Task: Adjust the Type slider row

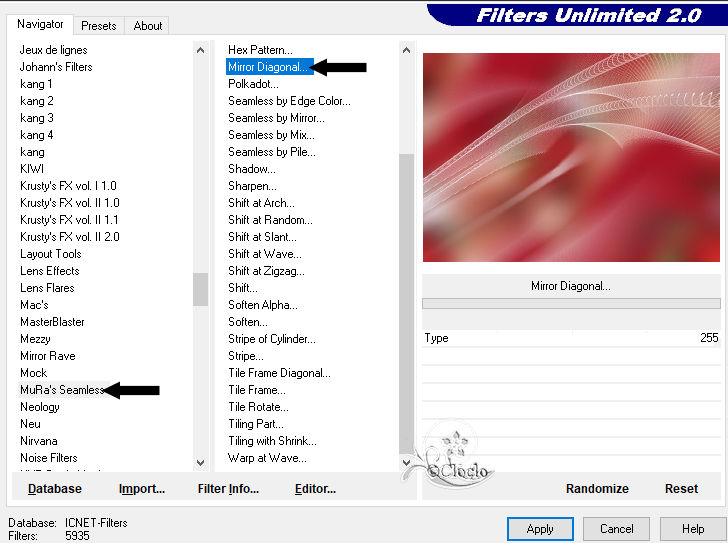Action: point(571,338)
